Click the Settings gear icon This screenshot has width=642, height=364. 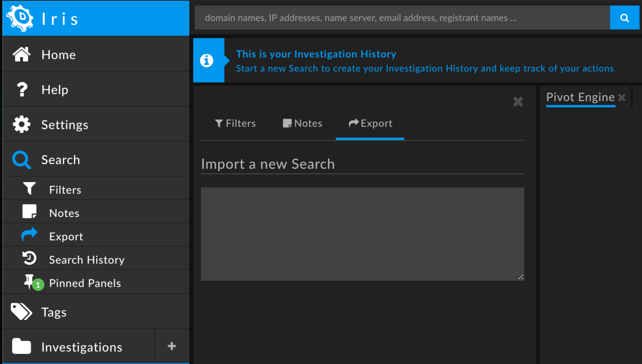pos(21,124)
